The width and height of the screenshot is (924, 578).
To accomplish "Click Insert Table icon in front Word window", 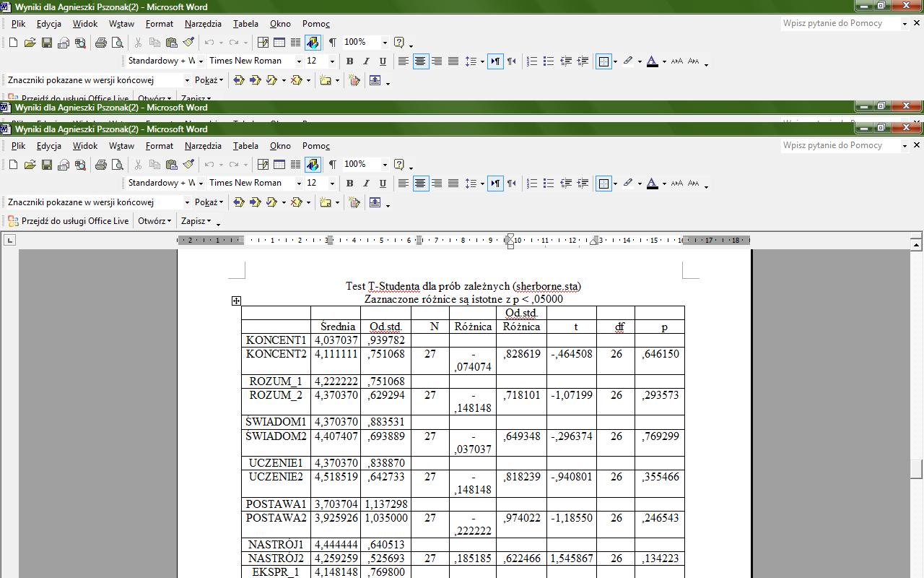I will [x=279, y=165].
